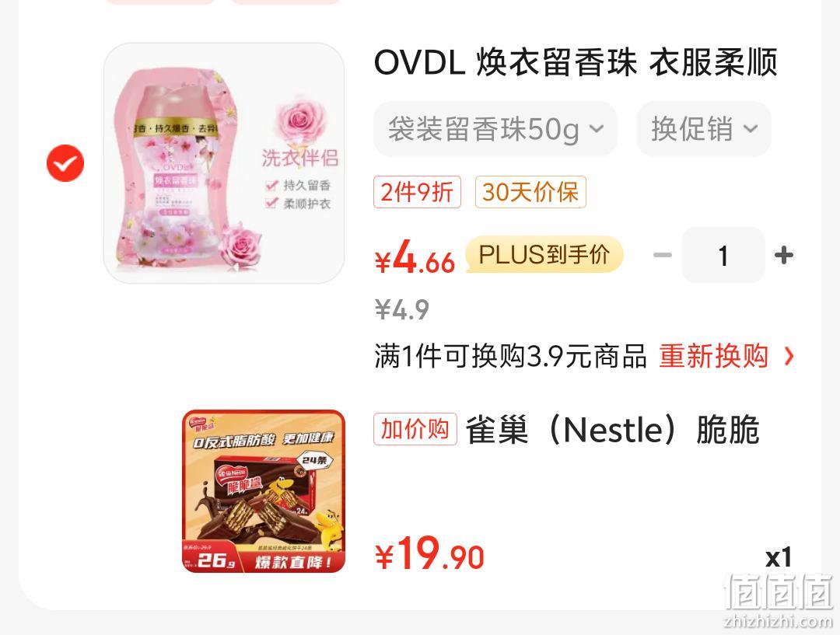Tap the PLUS到手价 badge
Image resolution: width=840 pixels, height=635 pixels.
(544, 254)
